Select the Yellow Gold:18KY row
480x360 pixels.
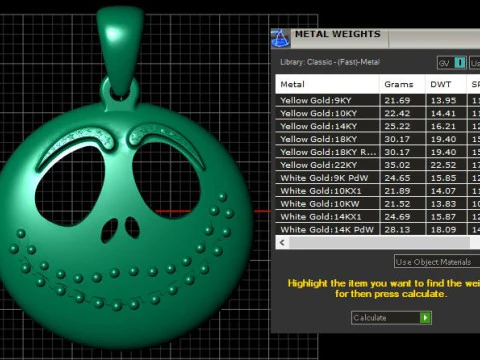tap(378, 139)
